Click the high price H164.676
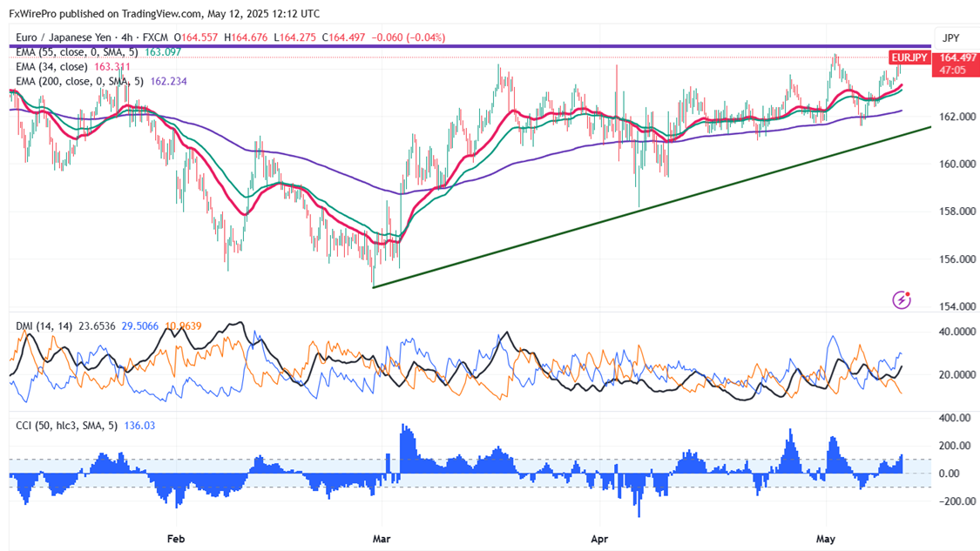The height and width of the screenshot is (551, 980). tap(246, 37)
